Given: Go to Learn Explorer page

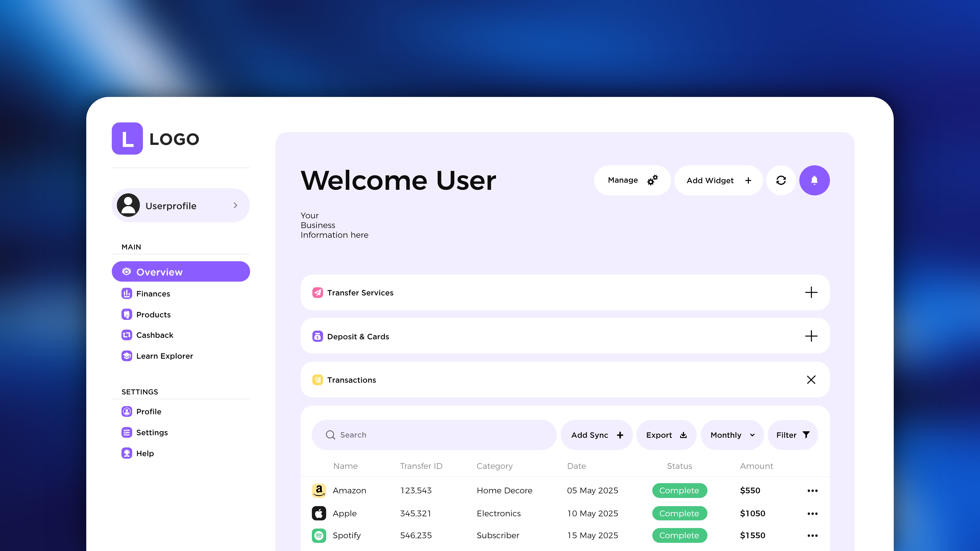Looking at the screenshot, I should [164, 356].
